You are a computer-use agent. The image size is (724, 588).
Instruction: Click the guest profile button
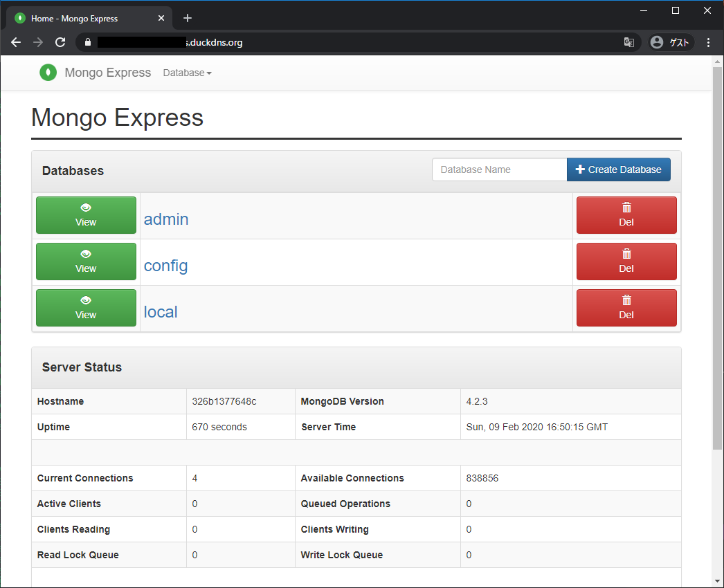670,42
